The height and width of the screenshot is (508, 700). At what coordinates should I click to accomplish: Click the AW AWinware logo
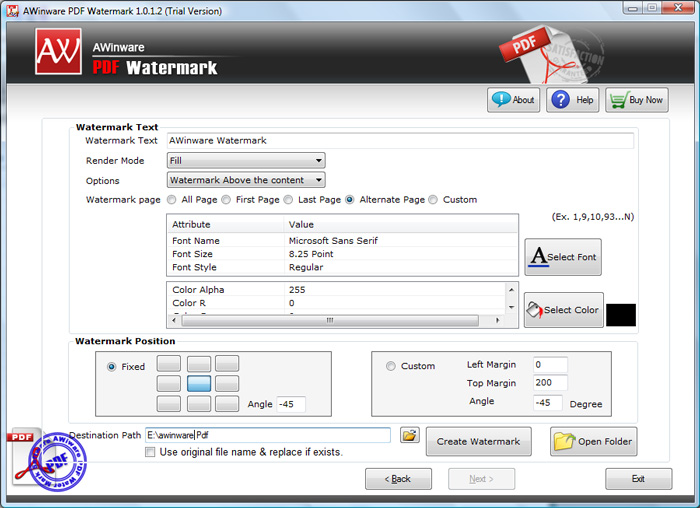(x=58, y=51)
